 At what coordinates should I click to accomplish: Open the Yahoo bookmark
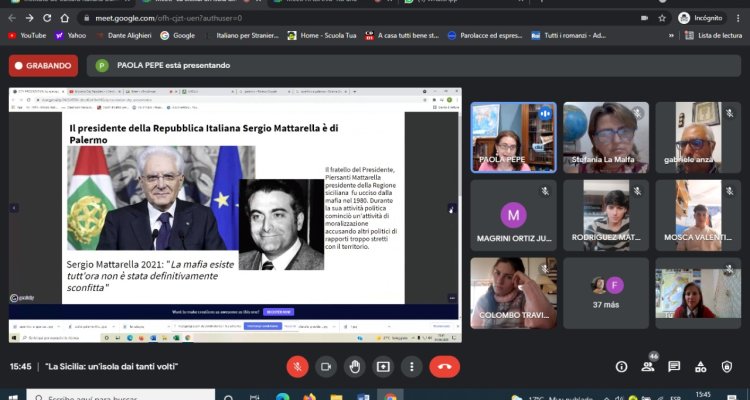click(x=71, y=35)
